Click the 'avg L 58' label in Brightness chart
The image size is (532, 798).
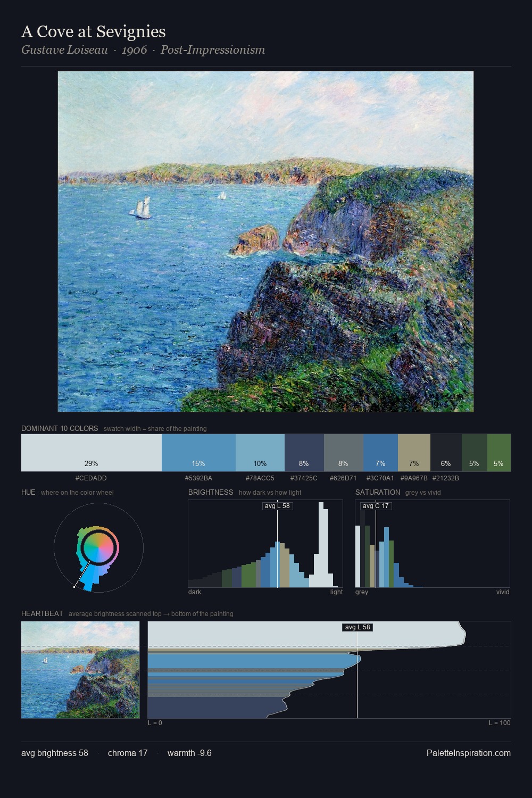pyautogui.click(x=277, y=506)
